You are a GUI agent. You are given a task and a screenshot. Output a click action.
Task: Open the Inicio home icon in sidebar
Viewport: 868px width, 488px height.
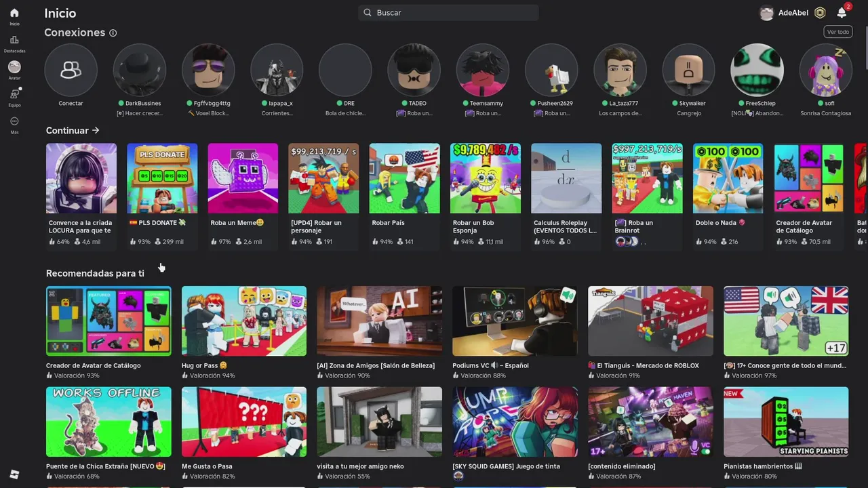(x=14, y=13)
